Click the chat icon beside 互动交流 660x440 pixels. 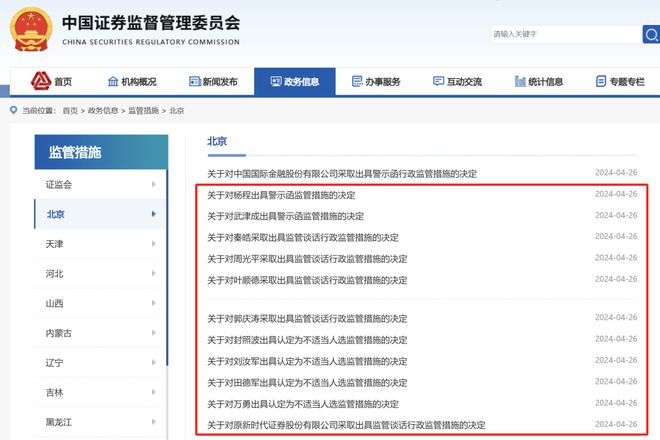click(x=439, y=81)
